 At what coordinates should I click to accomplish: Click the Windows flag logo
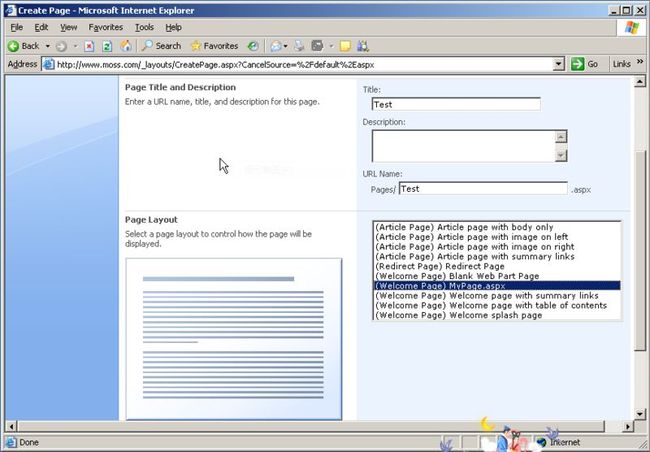click(631, 28)
